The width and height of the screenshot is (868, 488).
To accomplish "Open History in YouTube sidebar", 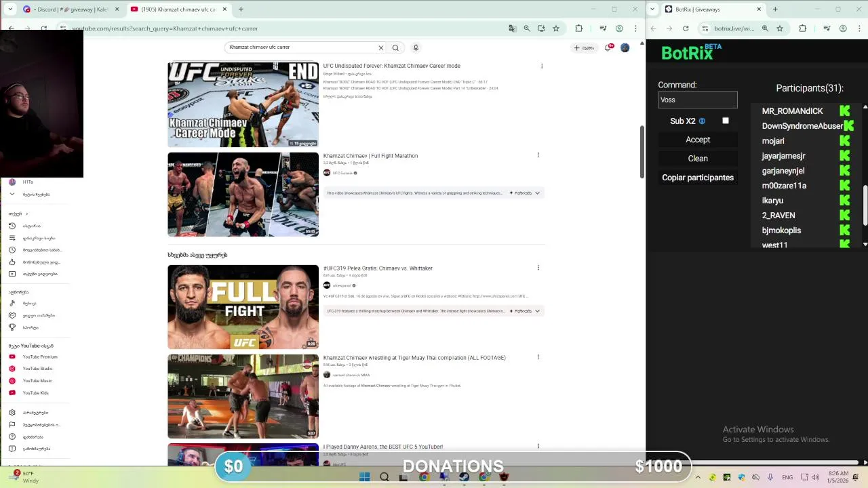I will 33,226.
